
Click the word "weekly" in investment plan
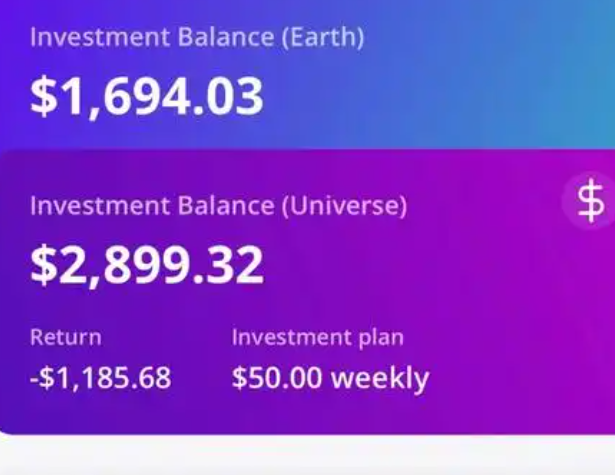point(380,379)
